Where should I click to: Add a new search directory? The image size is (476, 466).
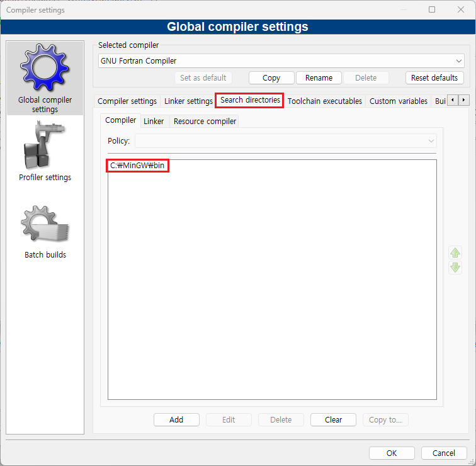tap(176, 419)
